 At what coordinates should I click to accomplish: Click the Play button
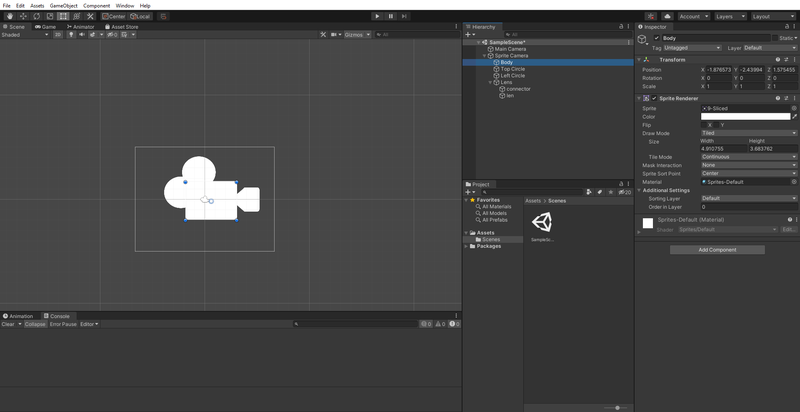(x=377, y=16)
